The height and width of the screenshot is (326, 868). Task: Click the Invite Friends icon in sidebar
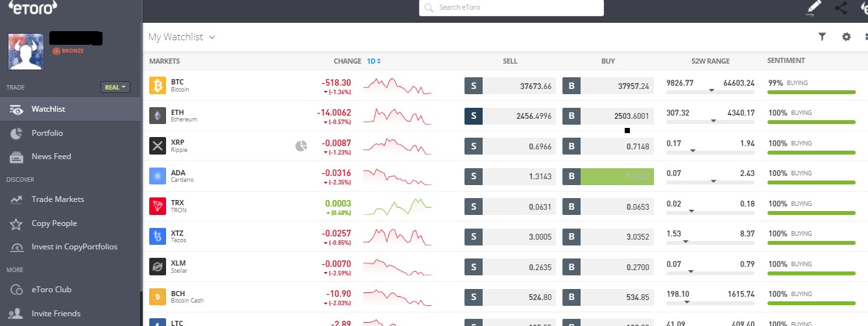click(17, 314)
